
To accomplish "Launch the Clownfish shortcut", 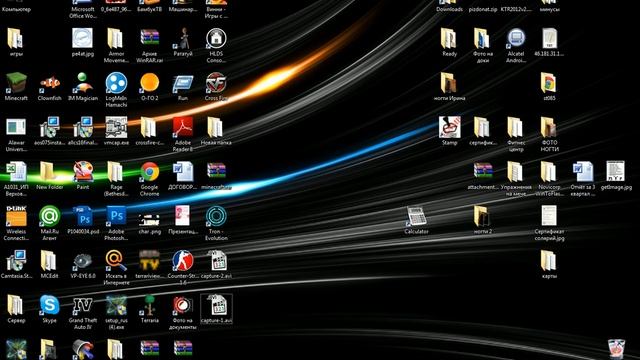I will point(50,83).
